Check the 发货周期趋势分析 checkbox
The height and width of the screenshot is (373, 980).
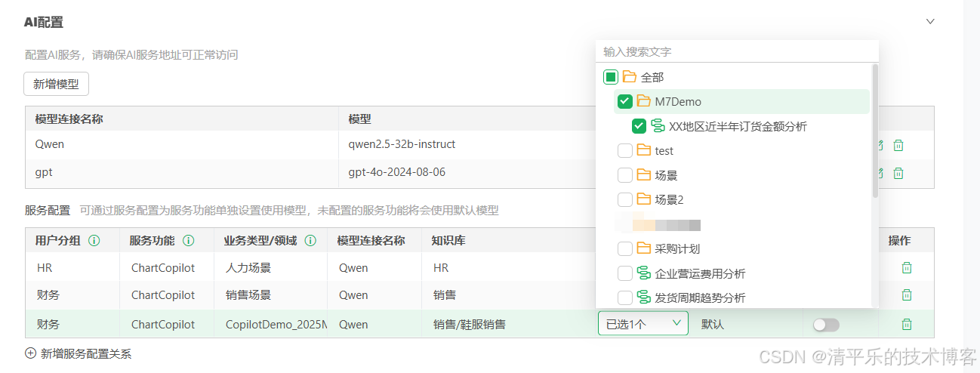(625, 297)
